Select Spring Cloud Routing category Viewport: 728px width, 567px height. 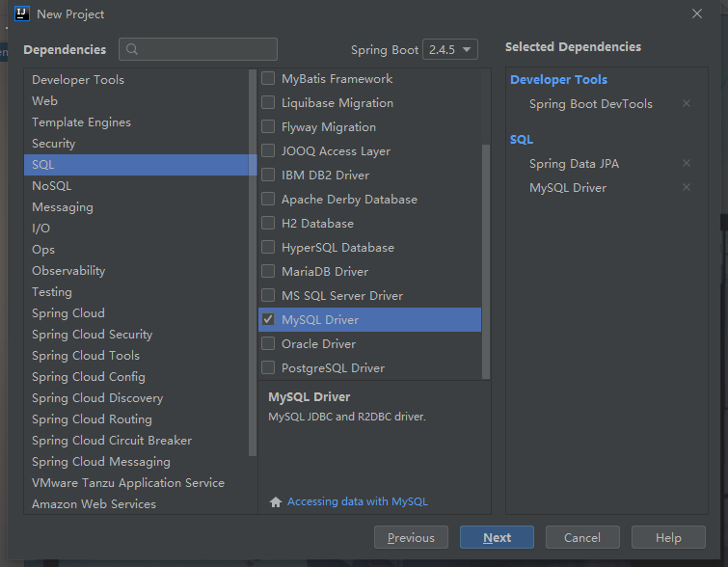[137, 419]
